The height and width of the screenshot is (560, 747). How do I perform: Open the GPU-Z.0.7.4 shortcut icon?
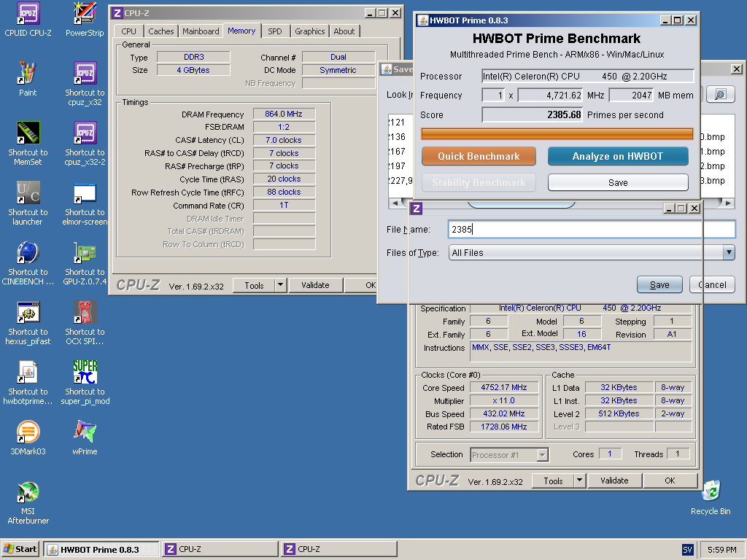pos(85,262)
